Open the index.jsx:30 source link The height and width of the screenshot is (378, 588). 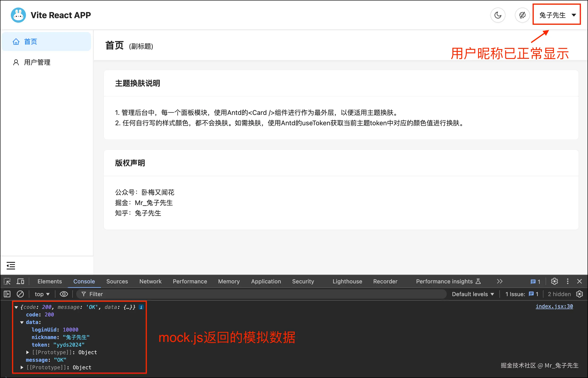coord(554,306)
